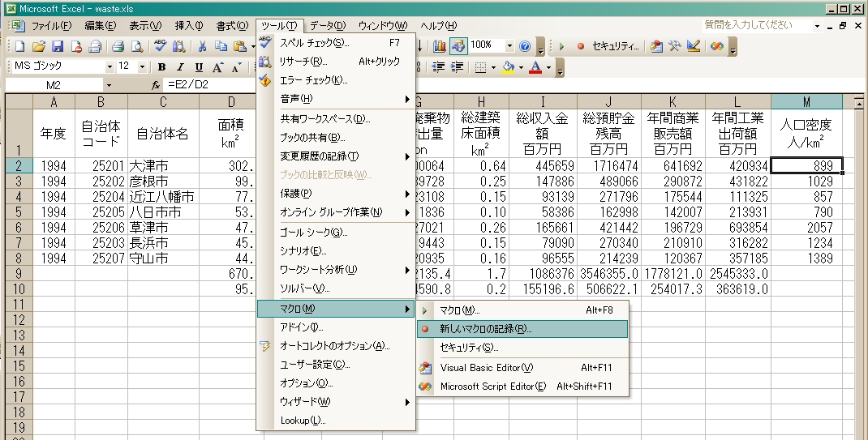
Task: Click the Microsoft Script Editor toolbar icon
Action: [x=717, y=46]
